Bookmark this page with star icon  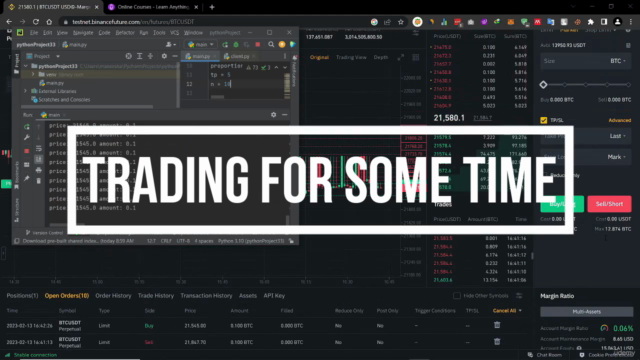pos(400,22)
